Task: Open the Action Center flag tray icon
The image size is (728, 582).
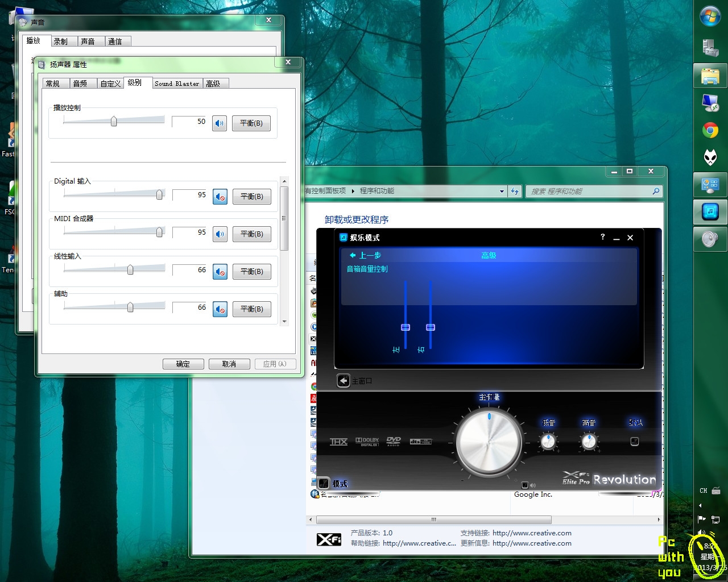Action: point(702,519)
